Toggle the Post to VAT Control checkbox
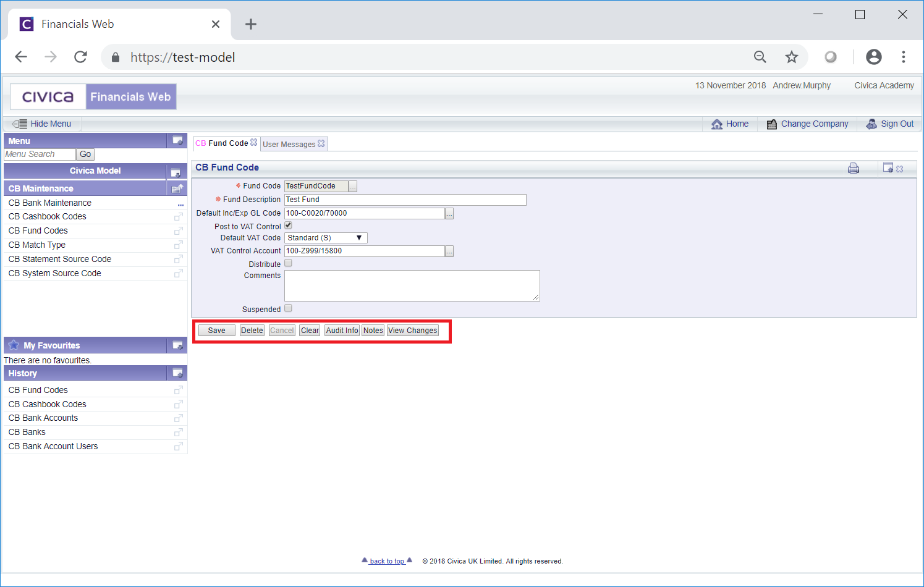924x587 pixels. click(x=288, y=226)
